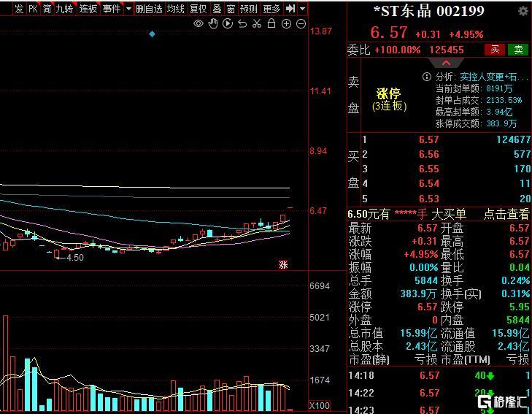Click the 涨 marker at chart bottom
The image size is (532, 414).
(x=283, y=265)
